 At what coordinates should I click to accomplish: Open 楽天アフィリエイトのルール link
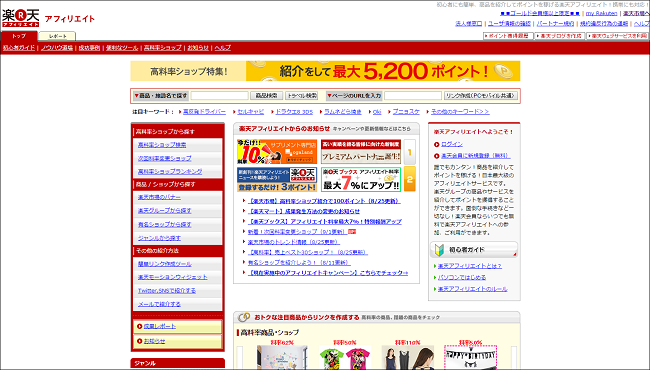(472, 289)
